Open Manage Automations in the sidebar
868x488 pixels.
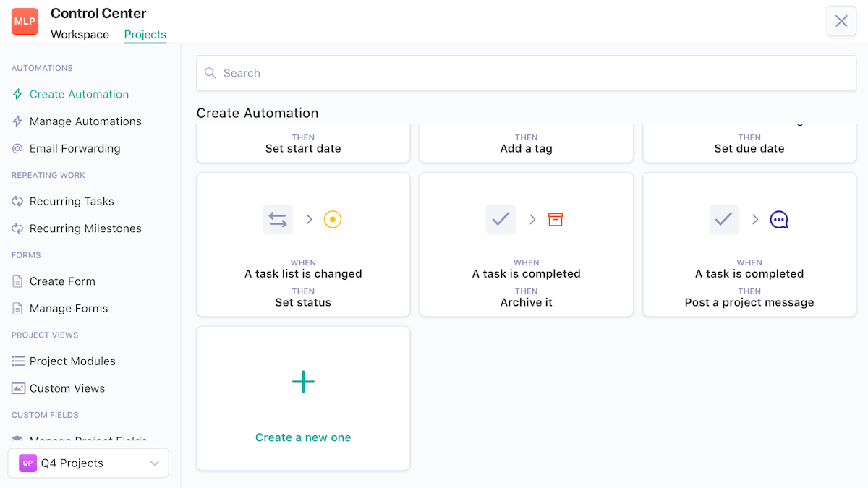(x=85, y=121)
